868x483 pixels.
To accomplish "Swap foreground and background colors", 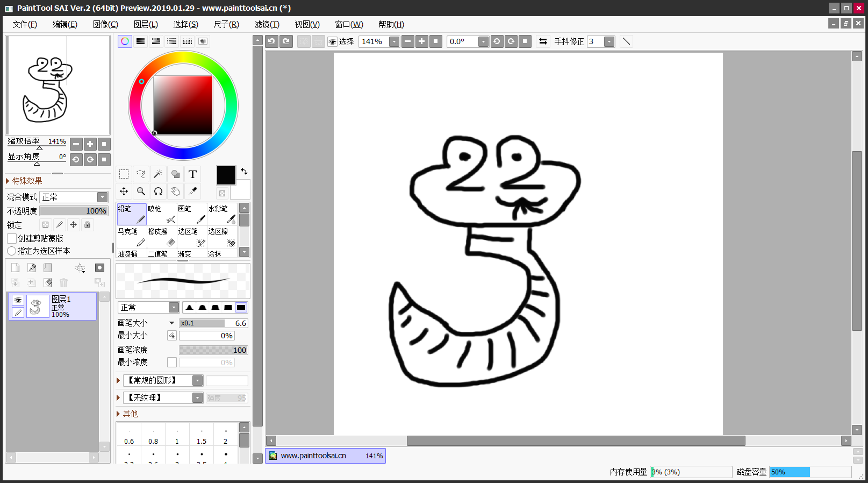I will [244, 172].
